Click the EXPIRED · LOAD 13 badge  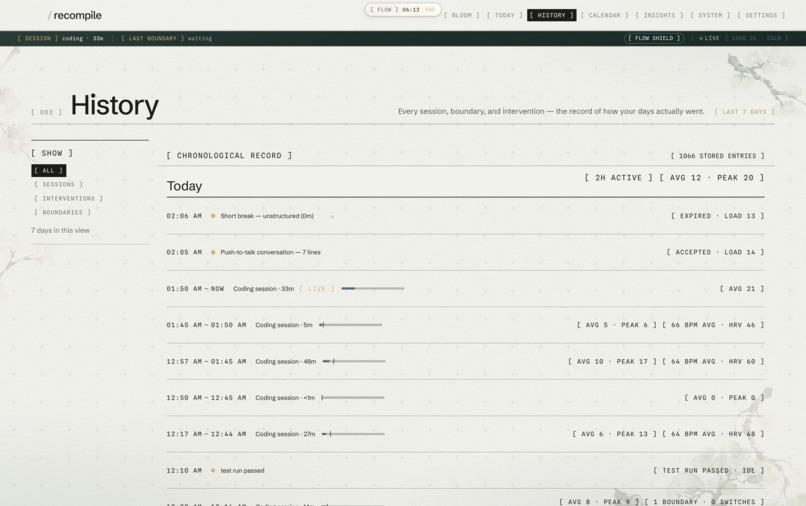click(718, 216)
